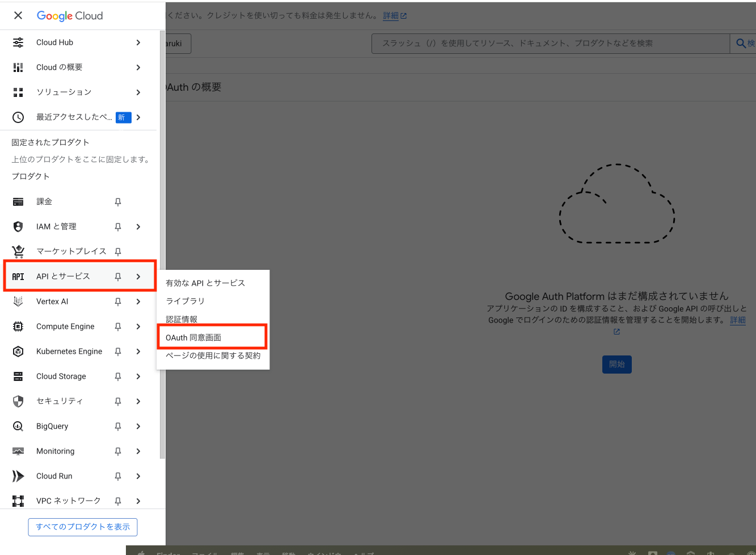Click the マーケットプレイス cart icon

[x=18, y=252]
